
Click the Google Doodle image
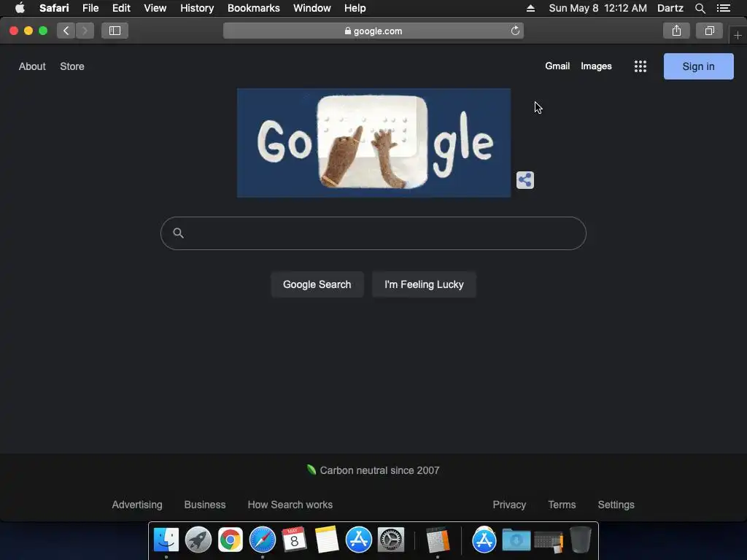374,143
